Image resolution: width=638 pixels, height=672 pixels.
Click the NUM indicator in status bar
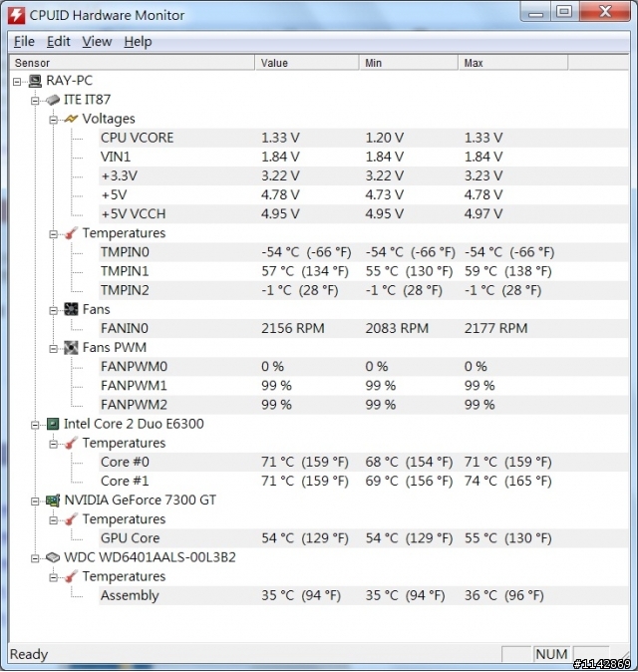(551, 654)
